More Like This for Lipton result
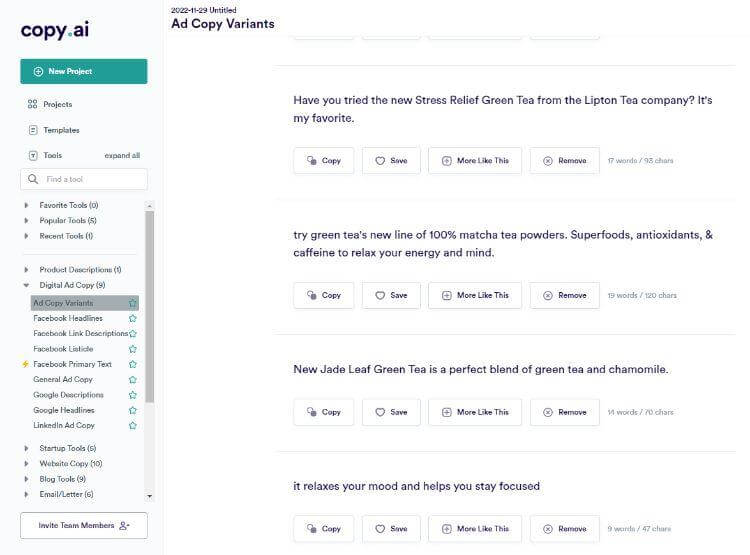Screen dimensions: 750x555 tap(475, 161)
